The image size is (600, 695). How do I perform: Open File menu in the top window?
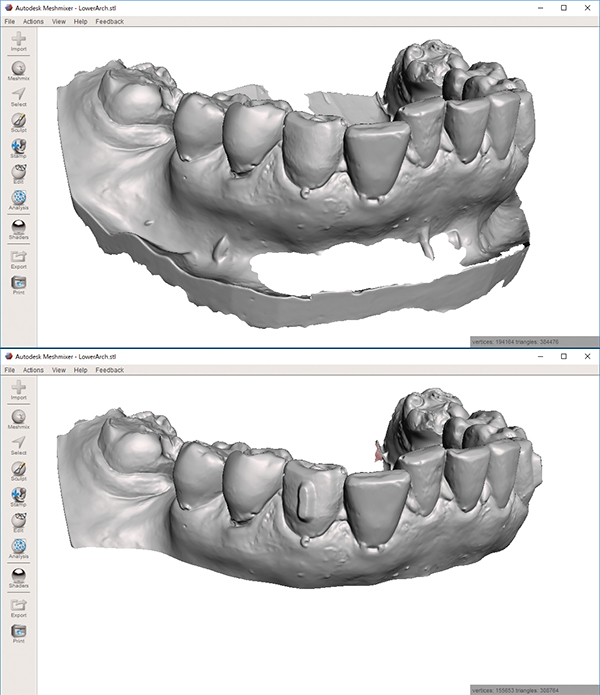pos(10,22)
